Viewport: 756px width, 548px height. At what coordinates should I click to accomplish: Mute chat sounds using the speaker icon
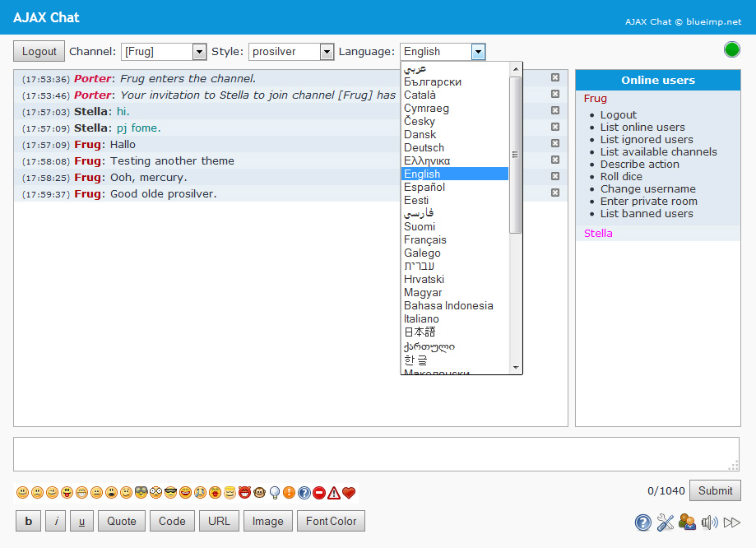[x=709, y=522]
